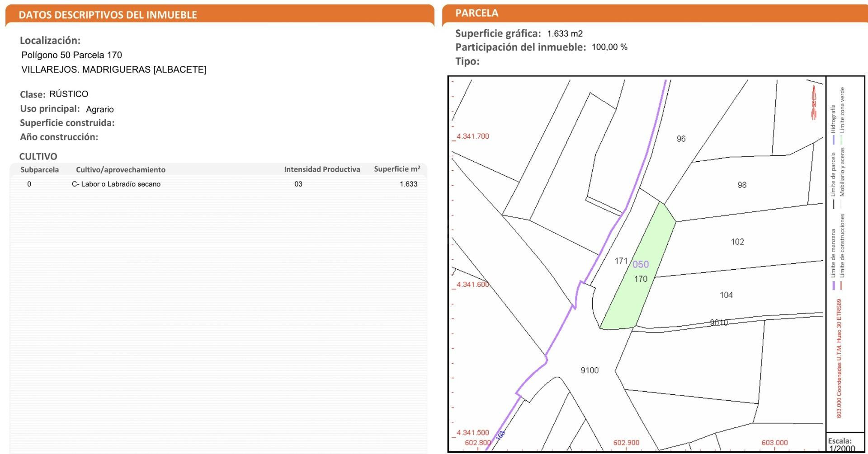This screenshot has height=454, width=868.
Task: Click road label 9100 on the map
Action: pyautogui.click(x=590, y=370)
